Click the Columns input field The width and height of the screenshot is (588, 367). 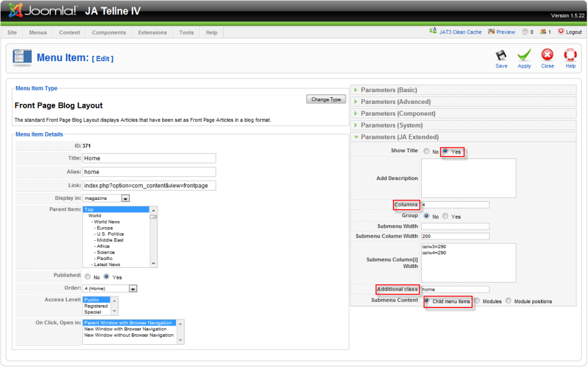pos(455,204)
